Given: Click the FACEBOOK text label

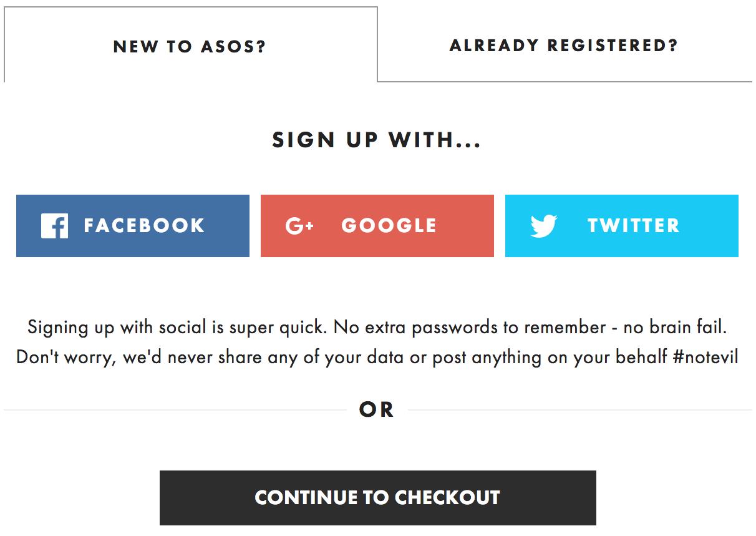Looking at the screenshot, I should click(x=145, y=226).
